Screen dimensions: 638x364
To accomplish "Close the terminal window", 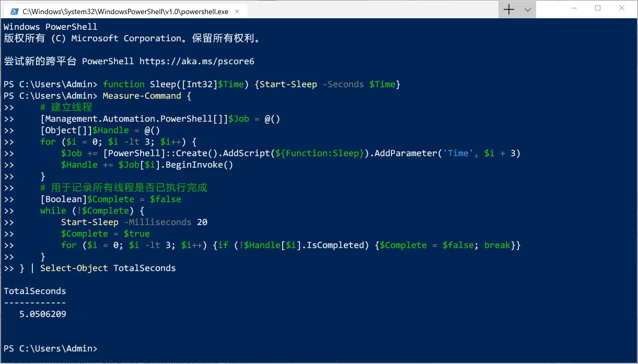I will click(x=622, y=8).
